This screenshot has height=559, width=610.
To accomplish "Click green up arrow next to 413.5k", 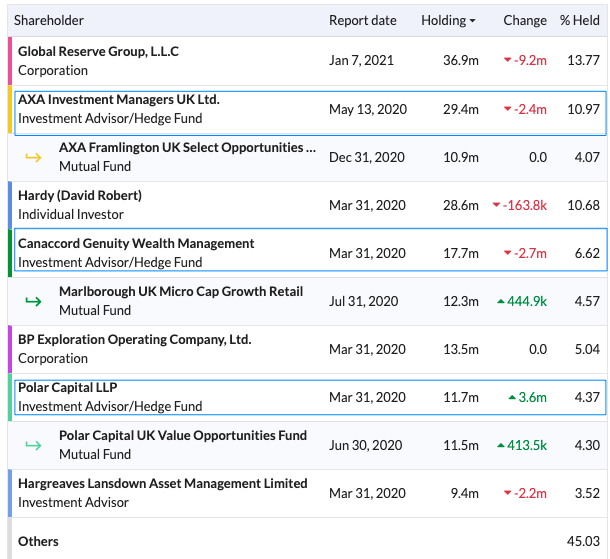I will point(501,445).
